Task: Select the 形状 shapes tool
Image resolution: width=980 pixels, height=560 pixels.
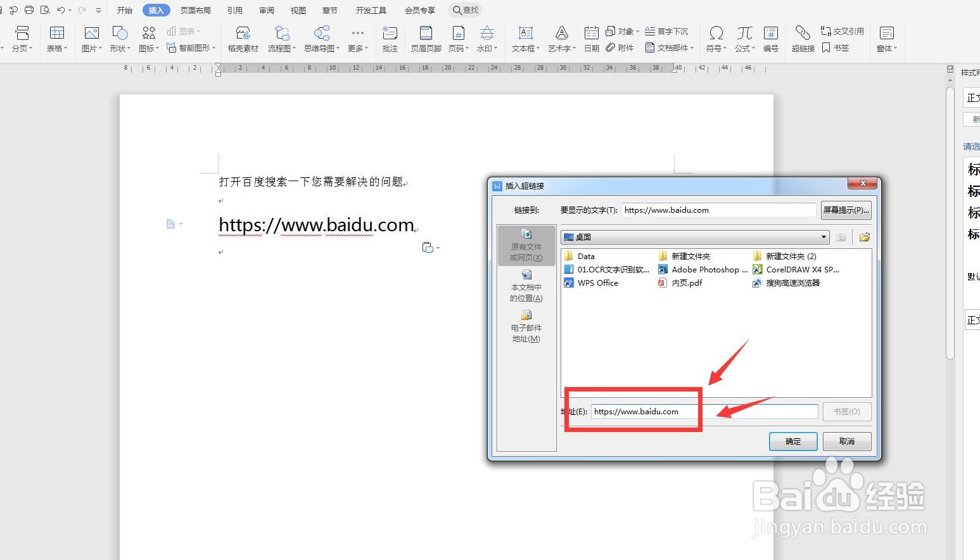Action: (x=120, y=39)
